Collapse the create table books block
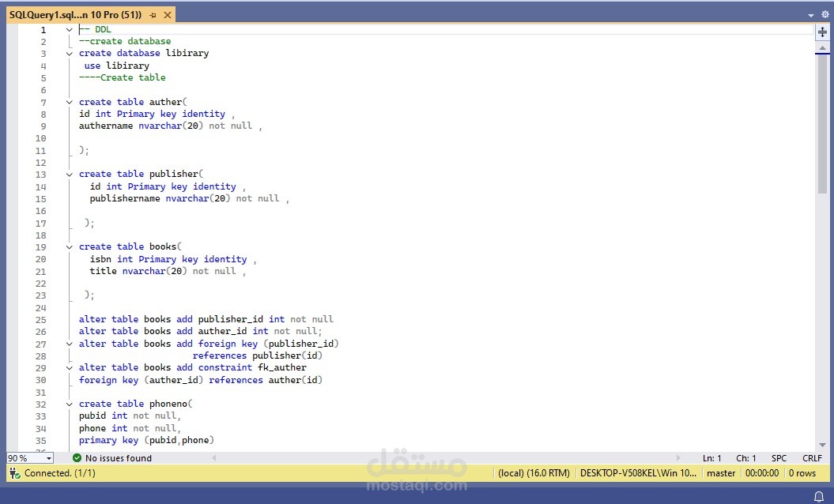Viewport: 834px width, 504px height. (69, 246)
